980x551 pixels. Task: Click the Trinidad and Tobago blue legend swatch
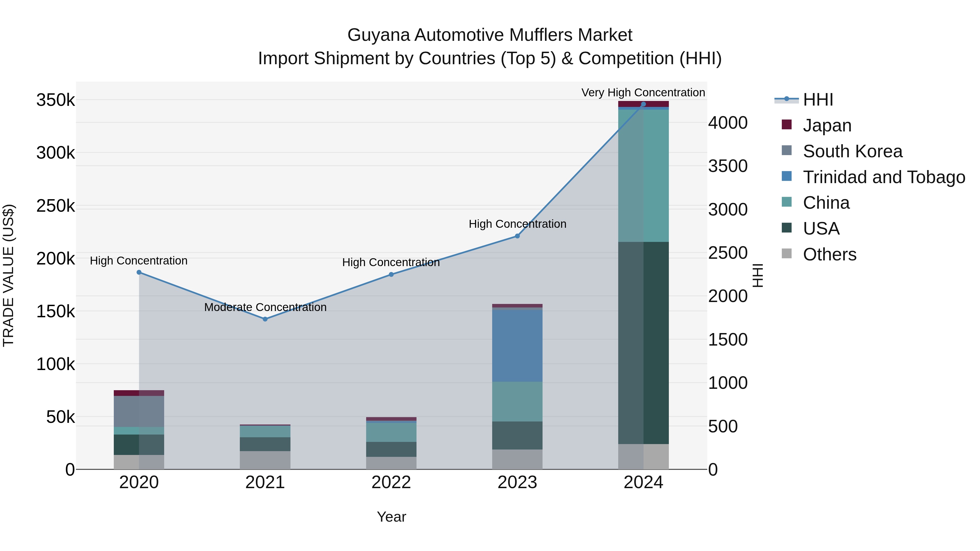click(786, 176)
